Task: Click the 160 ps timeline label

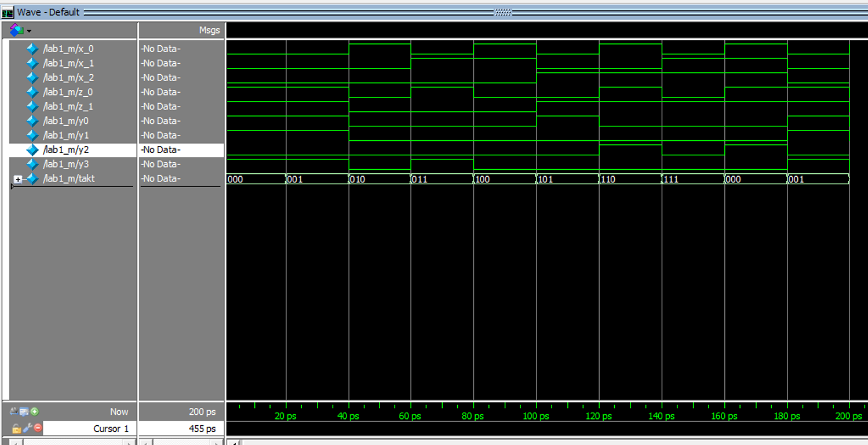Action: point(724,416)
